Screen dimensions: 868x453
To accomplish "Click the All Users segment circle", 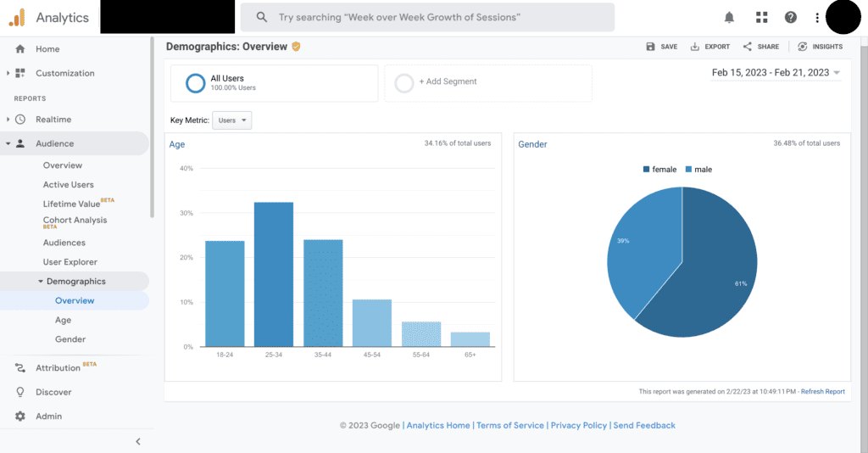I will [196, 83].
